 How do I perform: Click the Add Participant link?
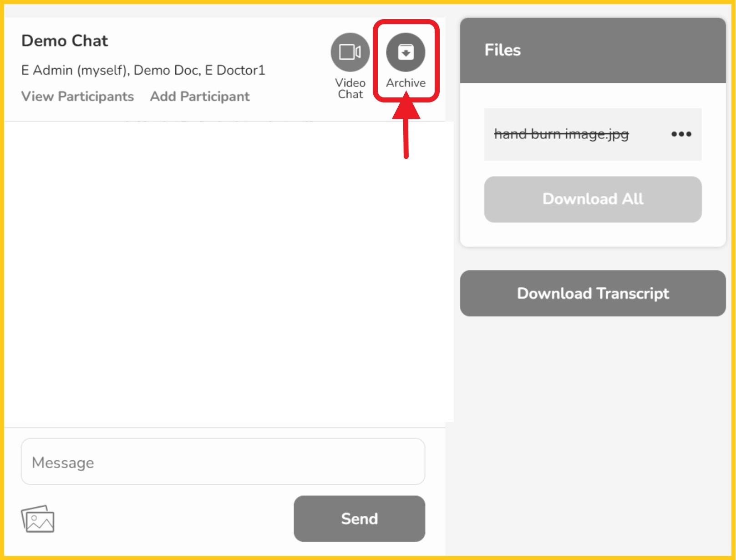(x=200, y=97)
